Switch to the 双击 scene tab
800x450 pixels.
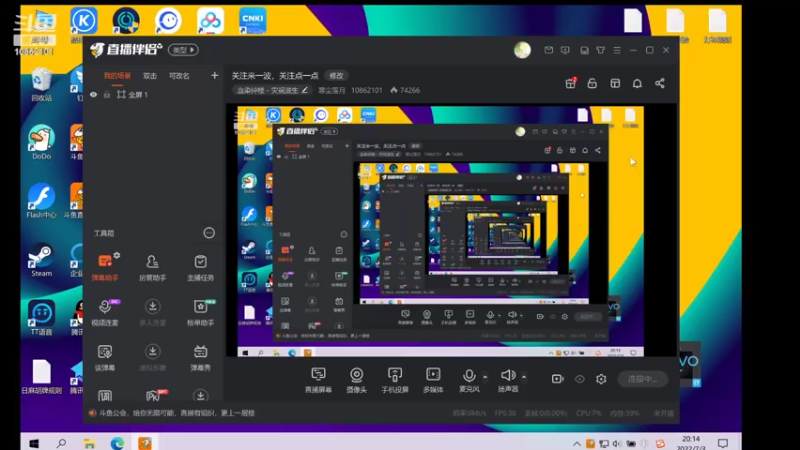pyautogui.click(x=149, y=76)
